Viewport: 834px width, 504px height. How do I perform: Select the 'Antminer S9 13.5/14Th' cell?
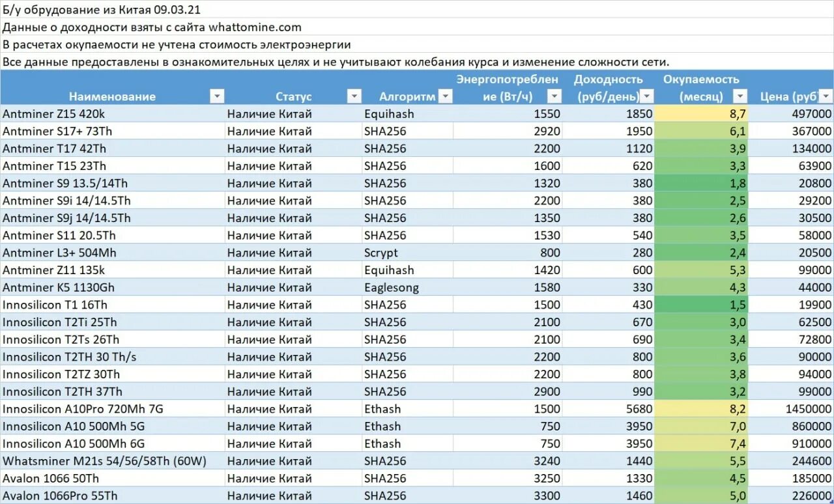[112, 183]
